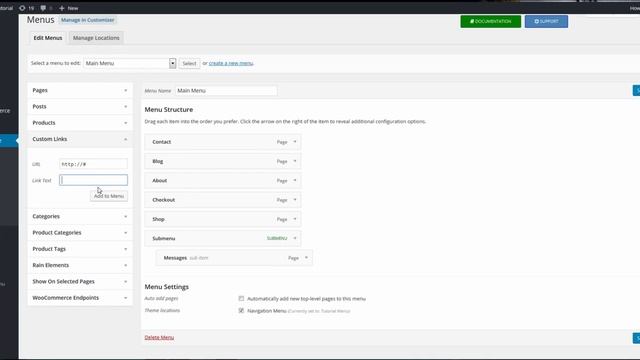Click the blue Support button

click(x=546, y=21)
